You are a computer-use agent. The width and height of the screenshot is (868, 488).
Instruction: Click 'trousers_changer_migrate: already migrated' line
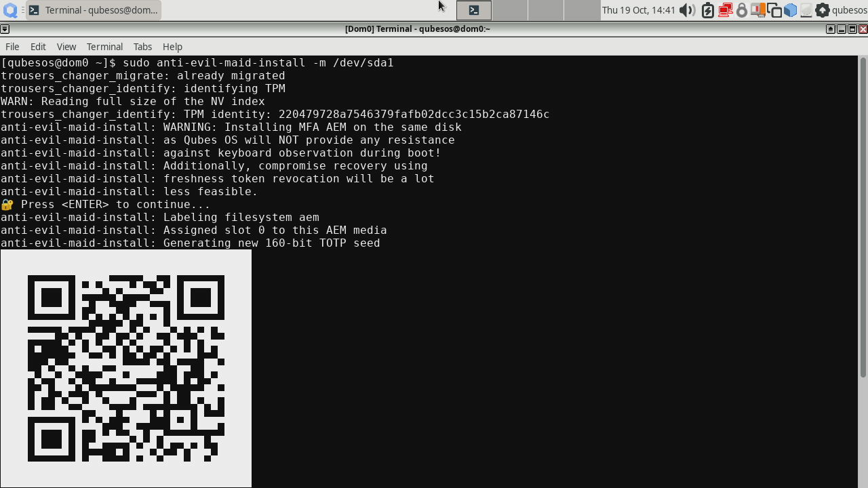(143, 75)
